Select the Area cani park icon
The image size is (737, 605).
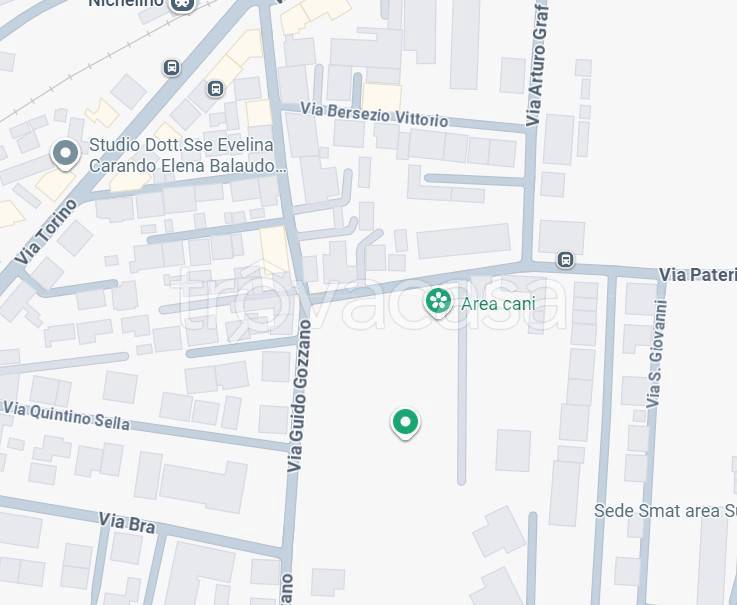tap(439, 302)
